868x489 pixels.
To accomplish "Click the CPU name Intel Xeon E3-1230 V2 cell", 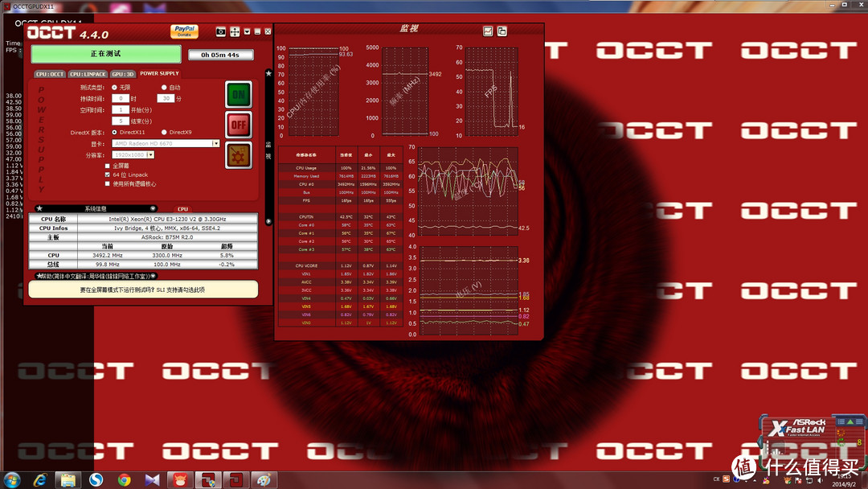I will 167,219.
